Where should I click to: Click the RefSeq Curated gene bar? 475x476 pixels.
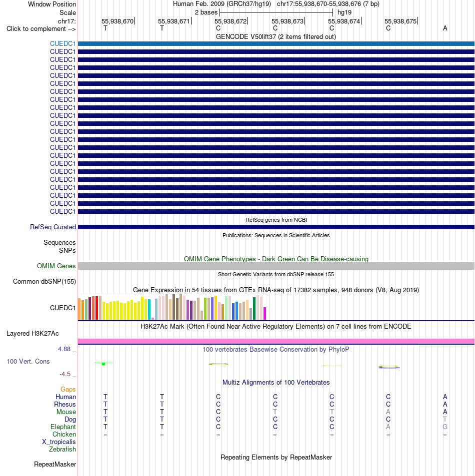(x=276, y=227)
